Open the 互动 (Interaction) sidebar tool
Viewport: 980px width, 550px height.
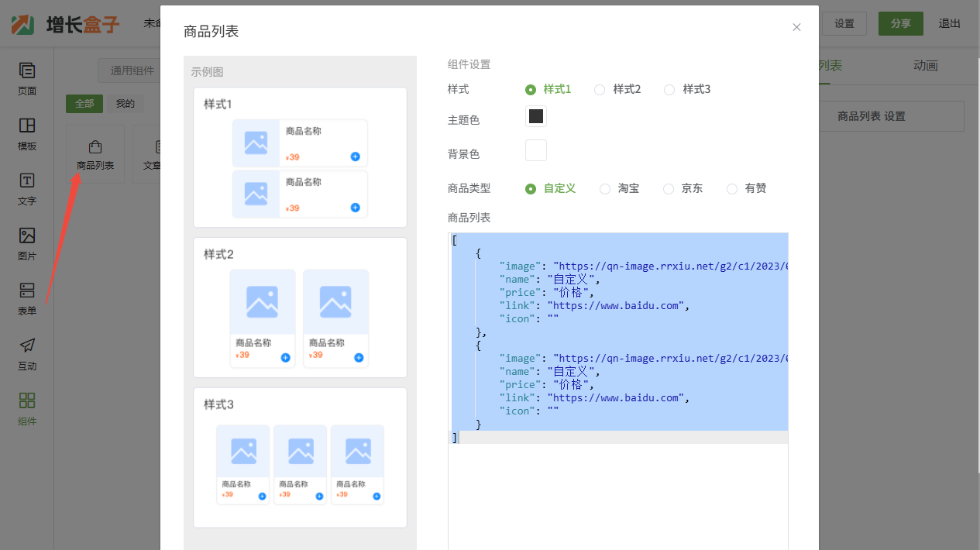[x=27, y=354]
